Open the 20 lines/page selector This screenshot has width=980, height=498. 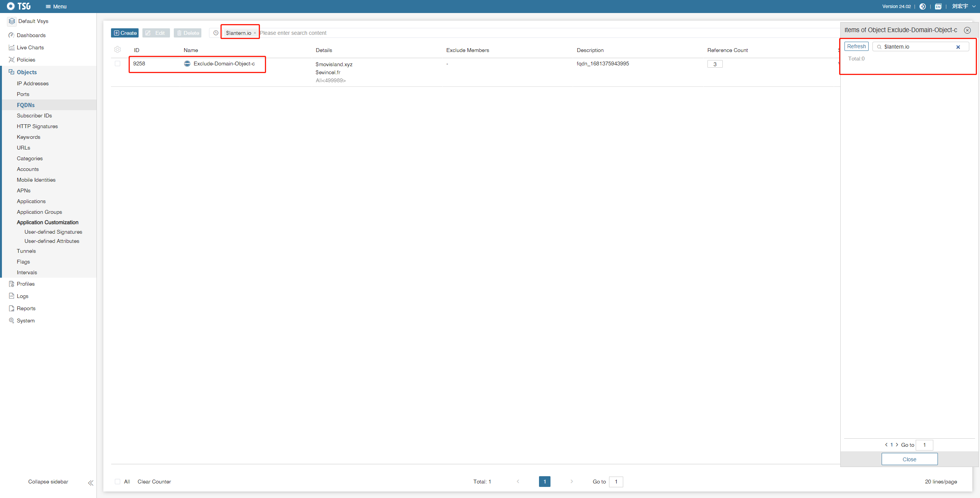[x=941, y=482]
